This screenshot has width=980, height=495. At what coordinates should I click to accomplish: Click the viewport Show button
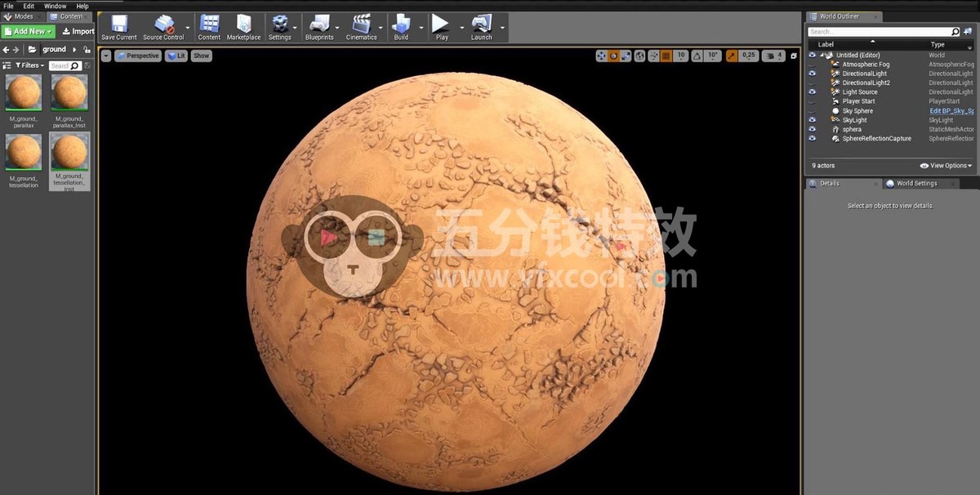[201, 56]
